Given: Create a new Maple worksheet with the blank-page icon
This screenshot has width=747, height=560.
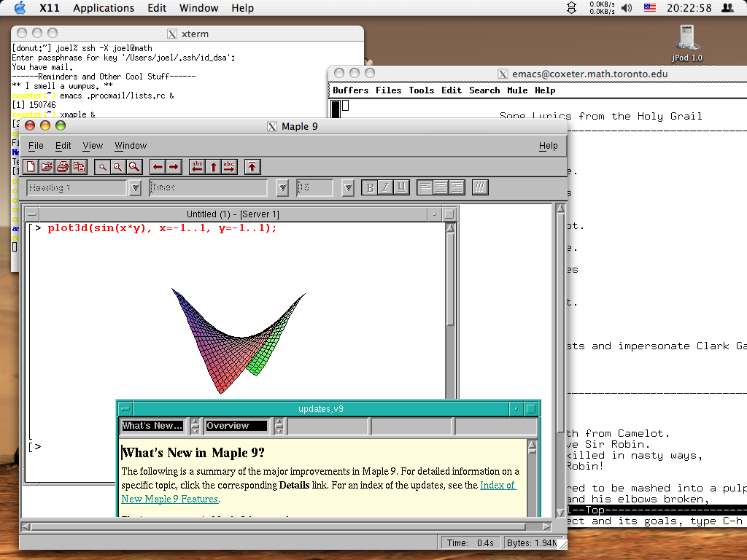Looking at the screenshot, I should [31, 167].
